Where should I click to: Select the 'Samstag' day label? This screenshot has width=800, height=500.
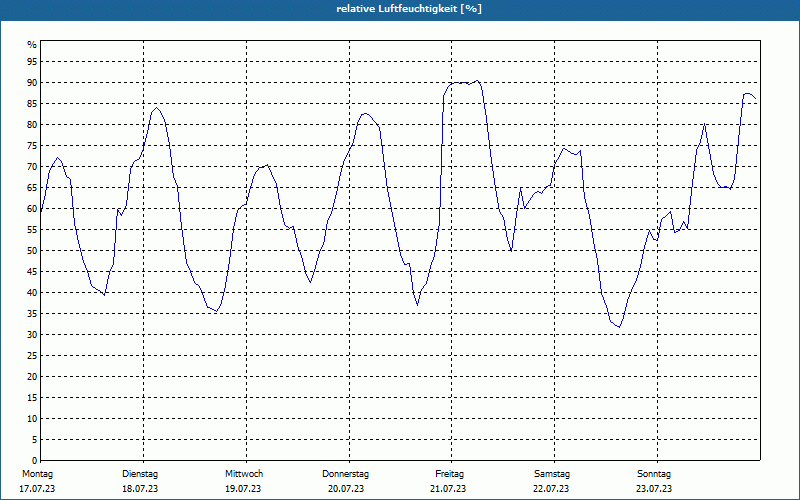[x=552, y=474]
